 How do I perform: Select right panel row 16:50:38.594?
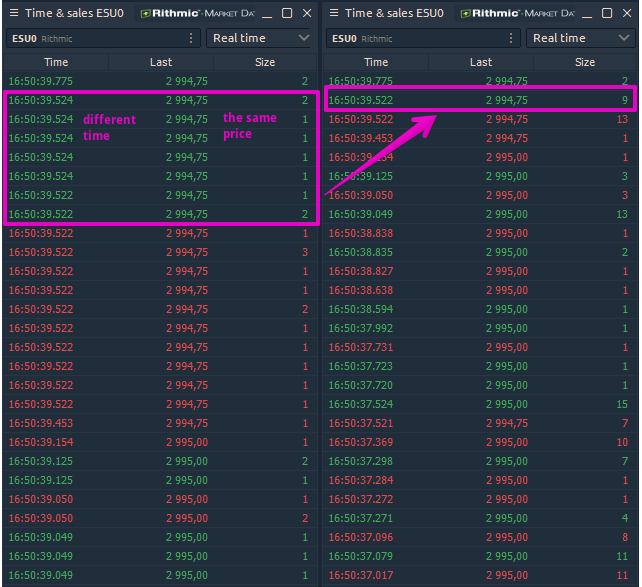pyautogui.click(x=481, y=309)
